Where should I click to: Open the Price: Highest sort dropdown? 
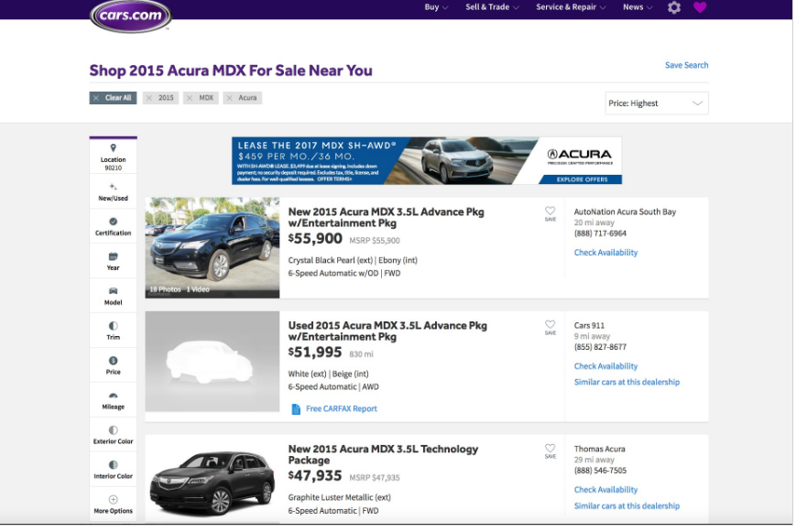[x=657, y=103]
